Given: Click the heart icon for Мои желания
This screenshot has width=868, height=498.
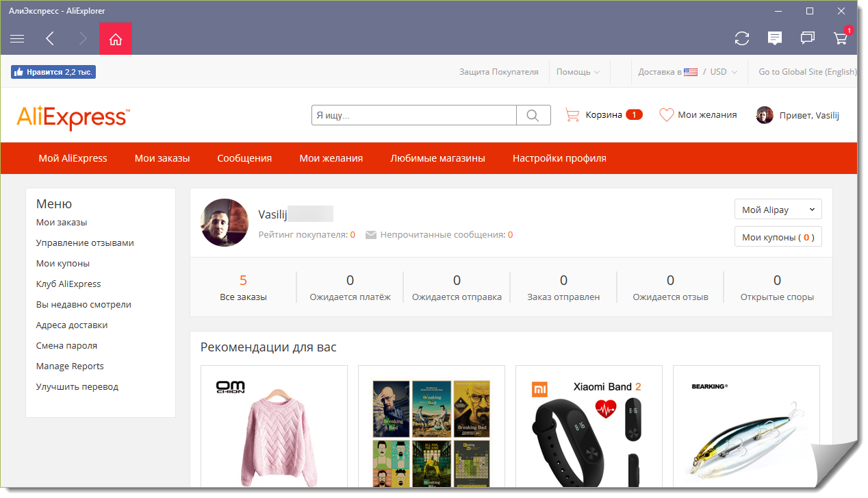Looking at the screenshot, I should pyautogui.click(x=666, y=115).
